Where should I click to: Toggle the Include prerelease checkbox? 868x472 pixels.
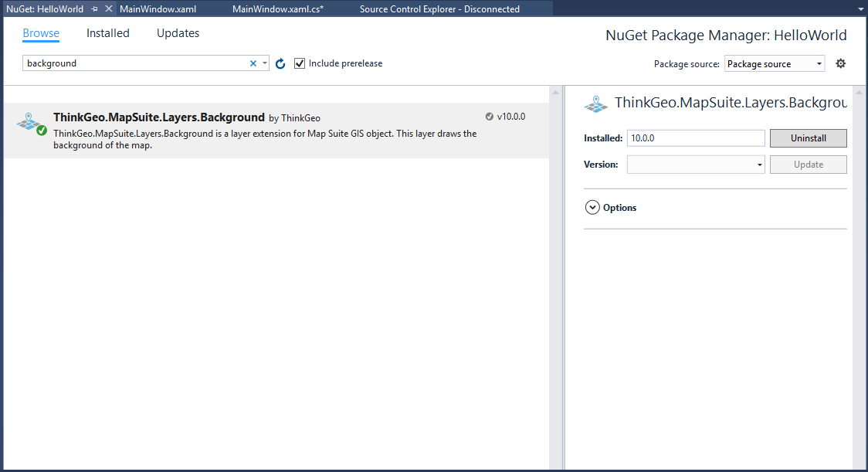pos(300,63)
